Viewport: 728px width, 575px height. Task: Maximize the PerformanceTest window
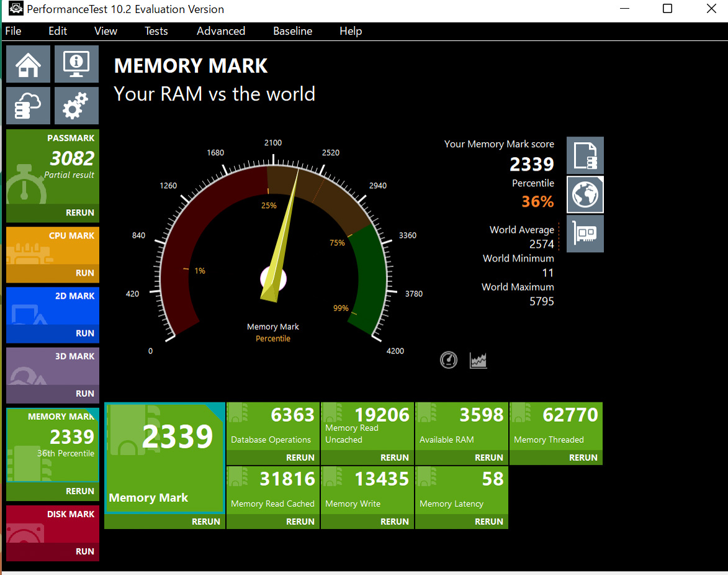pos(667,8)
